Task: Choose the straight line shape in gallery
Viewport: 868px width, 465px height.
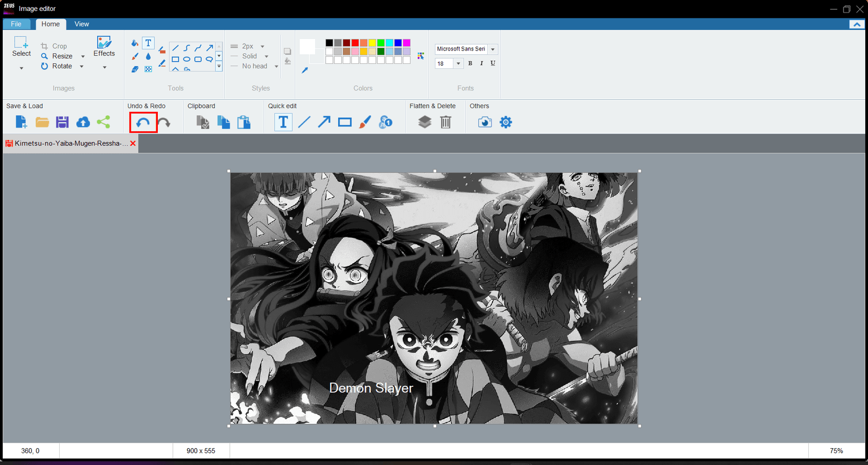Action: click(x=175, y=48)
